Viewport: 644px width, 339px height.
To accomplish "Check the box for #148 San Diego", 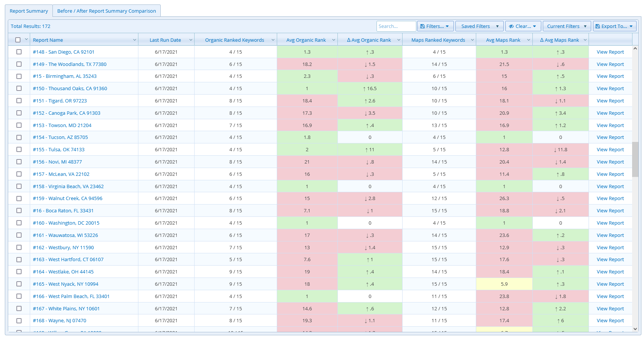I will (19, 52).
